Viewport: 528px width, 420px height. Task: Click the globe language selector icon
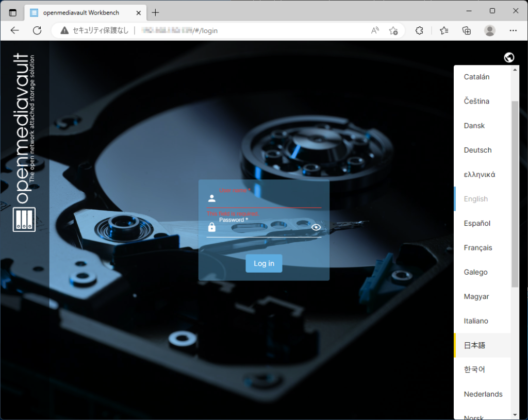coord(509,57)
